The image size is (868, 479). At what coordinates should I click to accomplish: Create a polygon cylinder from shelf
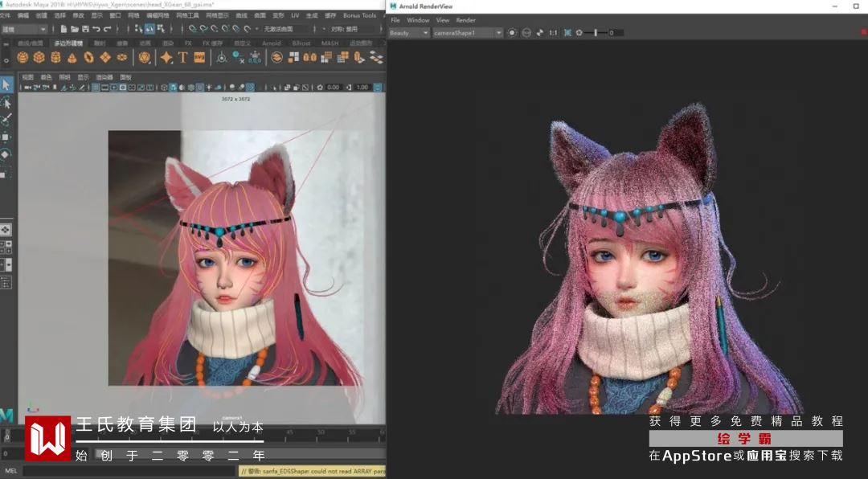point(56,57)
